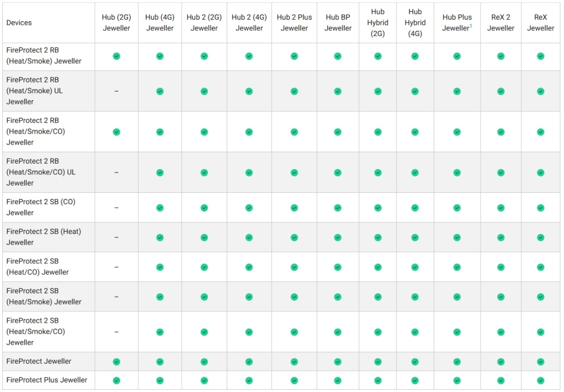Click the dash for FireProtect 2 RB (Heat/Smoke) UL under Hub (2G)
This screenshot has height=392, width=564.
116,91
